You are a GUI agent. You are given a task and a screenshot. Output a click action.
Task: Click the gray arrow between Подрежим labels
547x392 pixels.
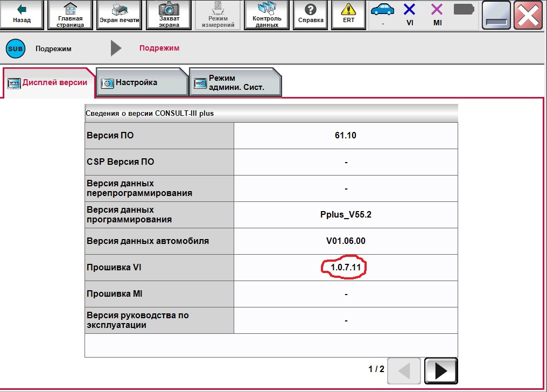pos(116,48)
